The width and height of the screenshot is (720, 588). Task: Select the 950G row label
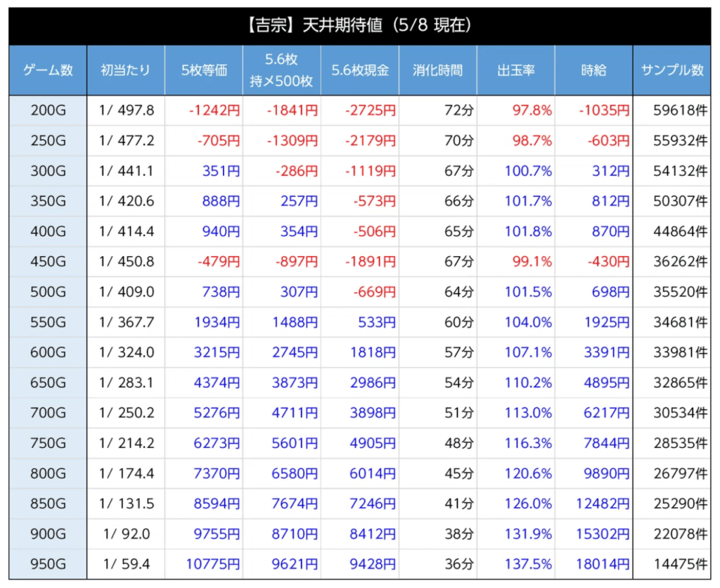[x=49, y=564]
